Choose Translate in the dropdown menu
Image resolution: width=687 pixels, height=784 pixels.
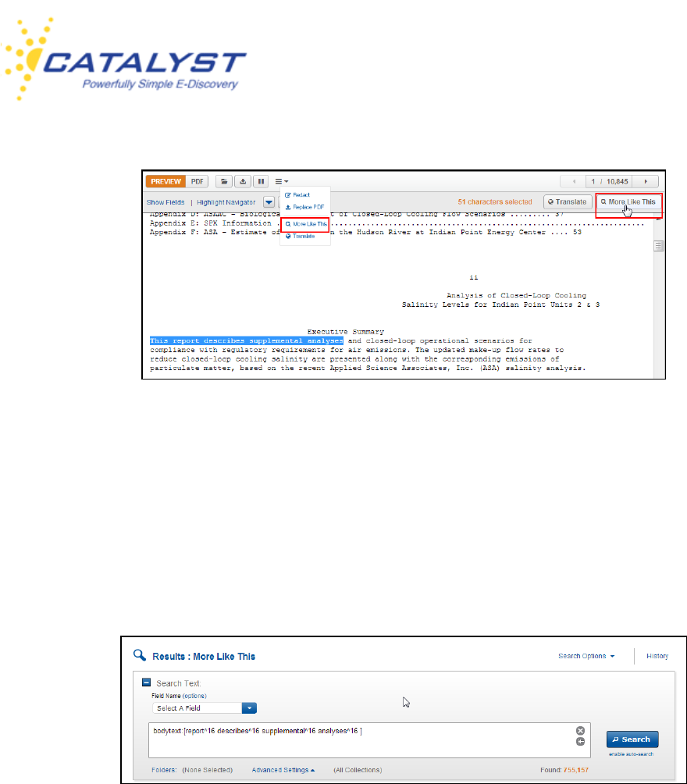pos(300,236)
